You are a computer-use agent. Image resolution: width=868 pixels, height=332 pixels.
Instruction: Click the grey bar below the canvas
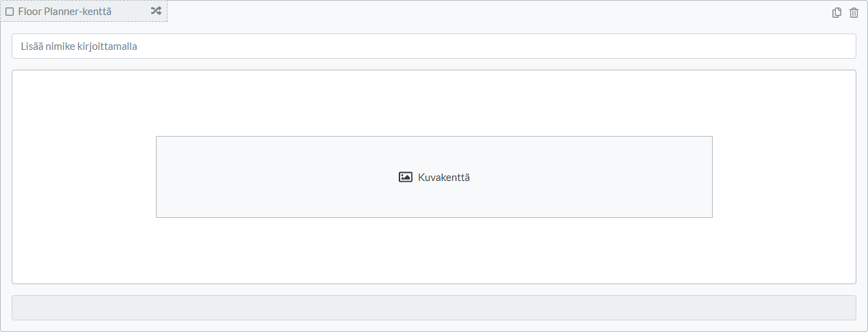434,307
